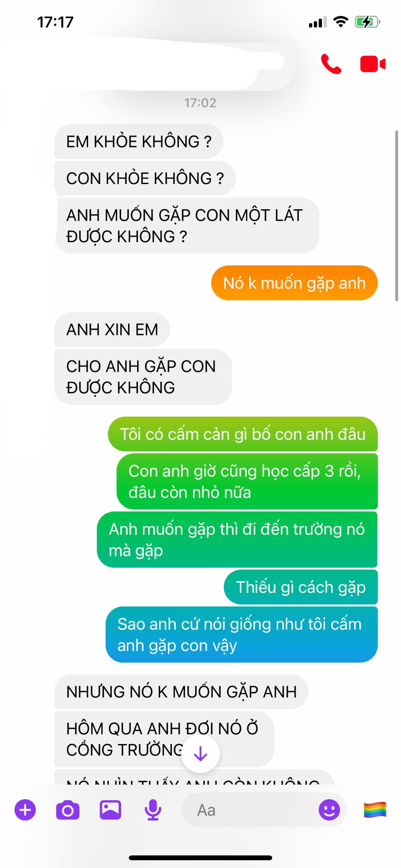401x868 pixels.
Task: Tap the "EM KHỎE KHÔNG ?" message
Action: pos(139,142)
